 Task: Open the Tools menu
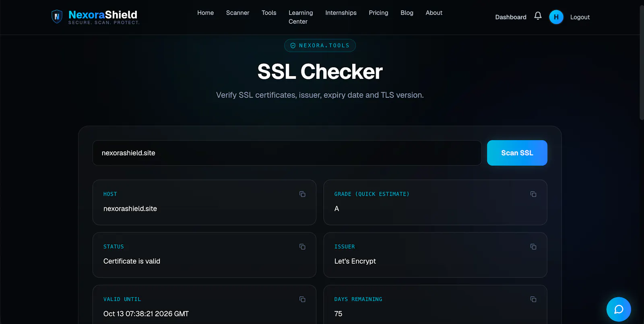(x=269, y=13)
